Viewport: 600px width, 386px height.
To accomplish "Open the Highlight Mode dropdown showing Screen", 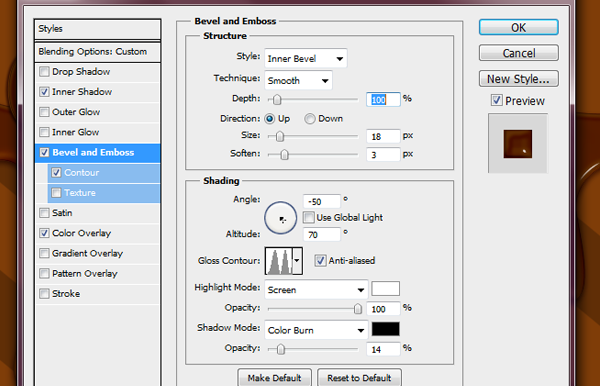I will click(316, 290).
